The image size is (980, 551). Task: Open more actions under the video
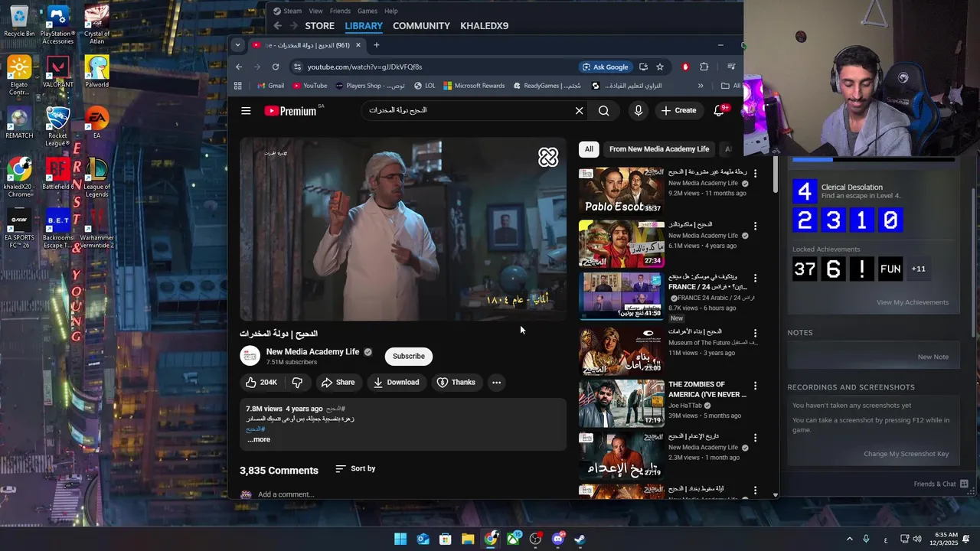496,383
